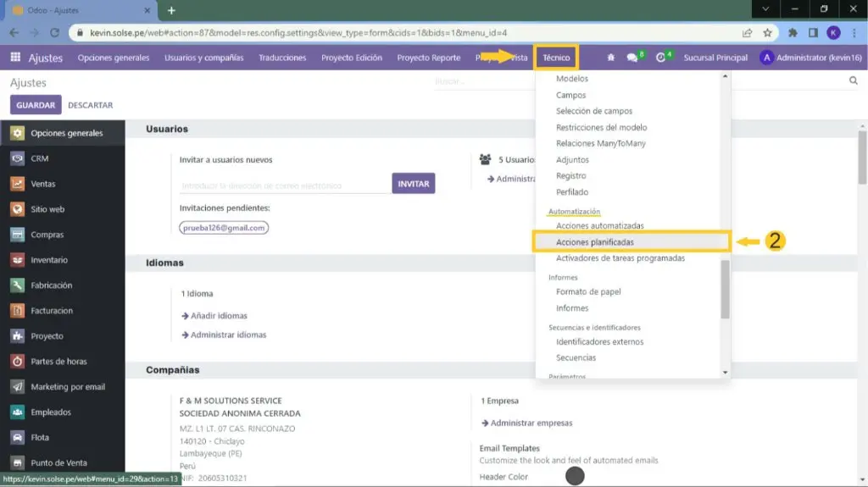Open the apps grid menu icon

15,58
